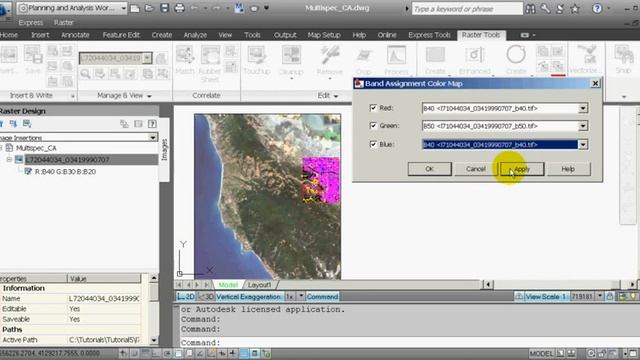Toggle the Green band checkbox
The image size is (640, 360).
coord(373,125)
